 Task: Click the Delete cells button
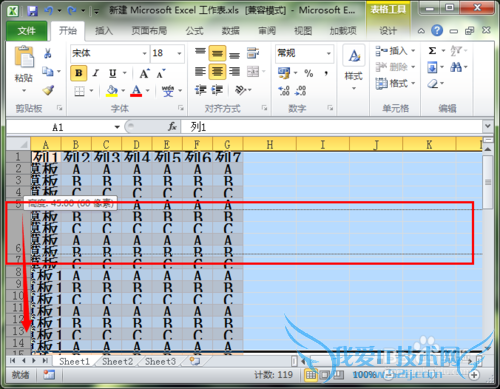tap(395, 67)
